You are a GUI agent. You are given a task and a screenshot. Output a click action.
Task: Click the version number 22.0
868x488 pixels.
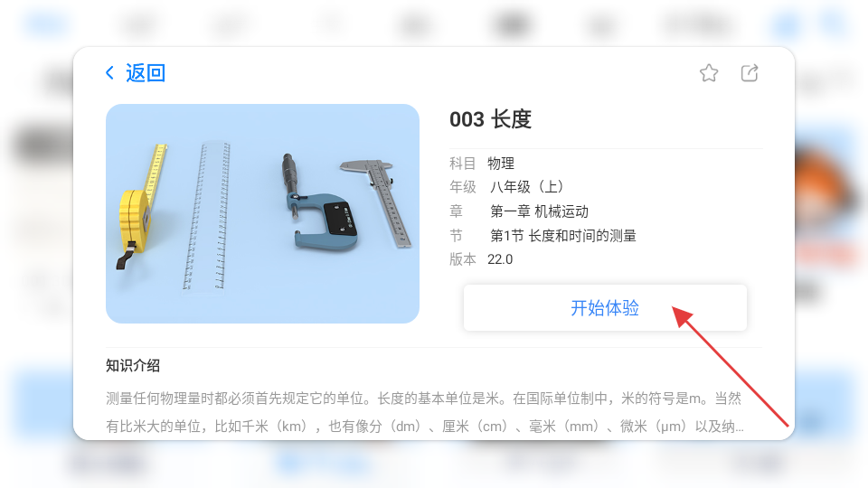pyautogui.click(x=500, y=259)
